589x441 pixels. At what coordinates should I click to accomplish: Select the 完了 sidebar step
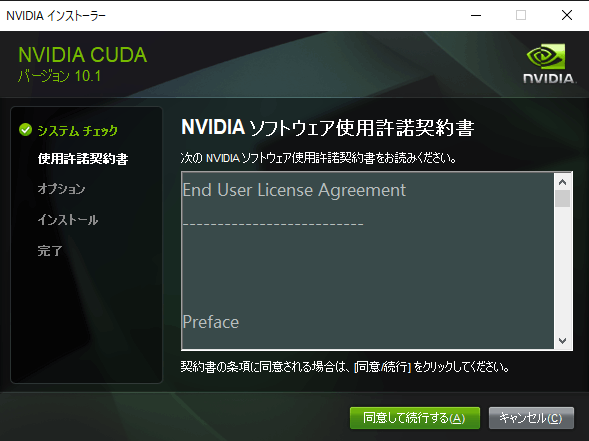click(x=50, y=251)
